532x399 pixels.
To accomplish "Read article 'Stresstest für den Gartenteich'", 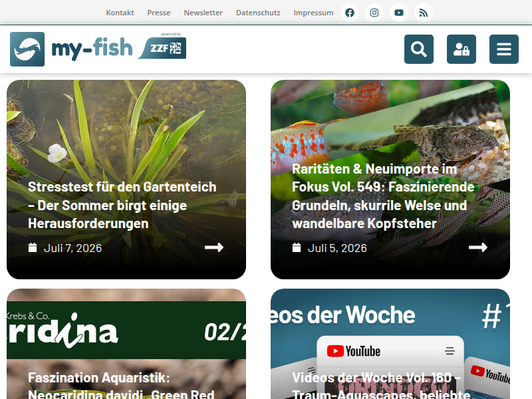I will (x=122, y=205).
